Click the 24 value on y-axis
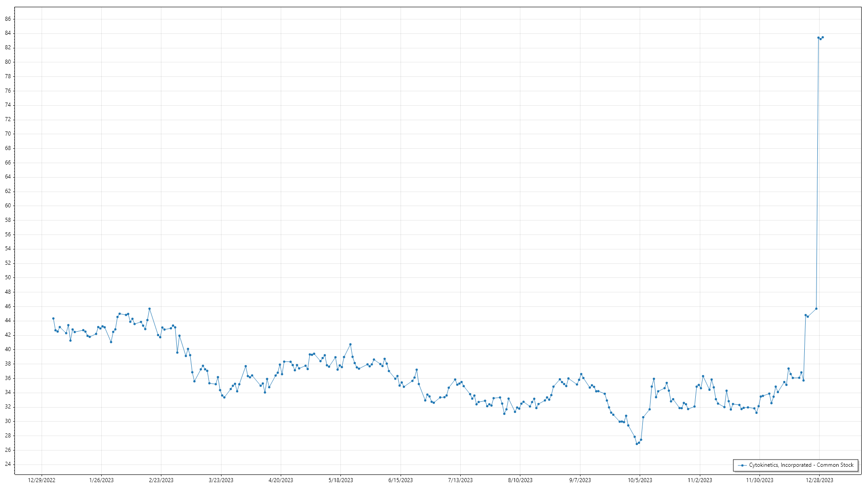 [8, 464]
